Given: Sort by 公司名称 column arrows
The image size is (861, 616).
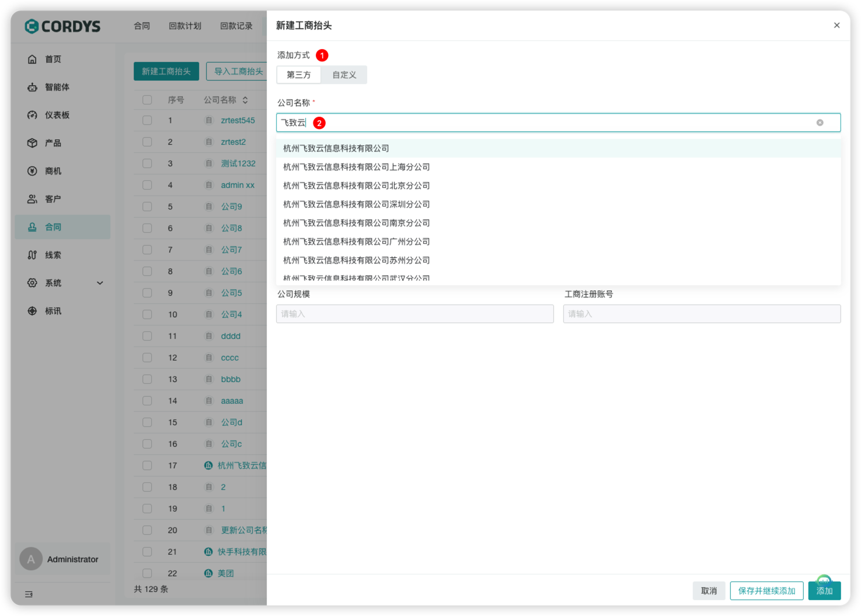Looking at the screenshot, I should (x=245, y=100).
